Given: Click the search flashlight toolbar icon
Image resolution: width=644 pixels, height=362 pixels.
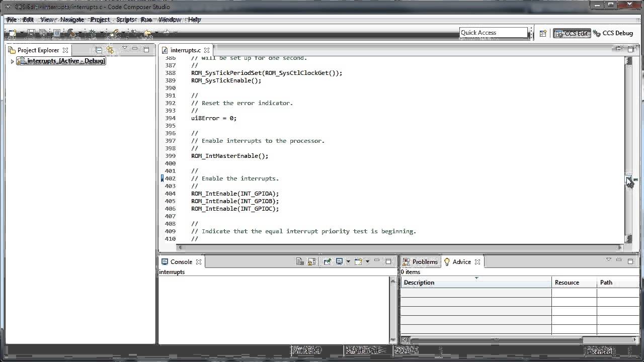Looking at the screenshot, I should [115, 33].
